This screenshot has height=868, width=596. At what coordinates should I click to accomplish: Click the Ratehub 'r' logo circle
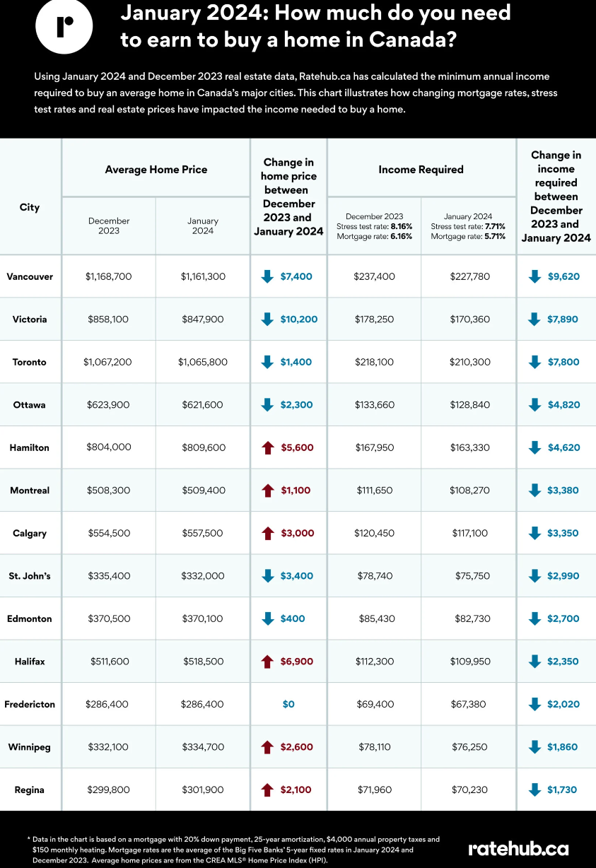(x=64, y=25)
